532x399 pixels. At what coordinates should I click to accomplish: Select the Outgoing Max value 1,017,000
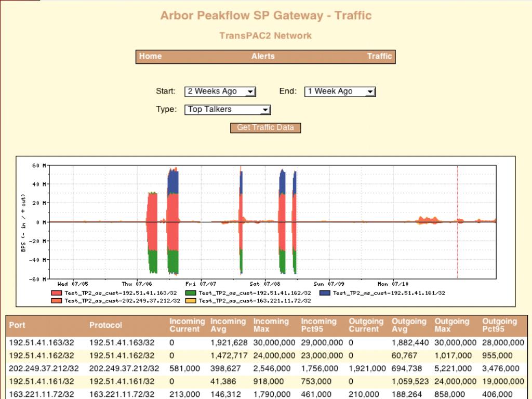453,355
